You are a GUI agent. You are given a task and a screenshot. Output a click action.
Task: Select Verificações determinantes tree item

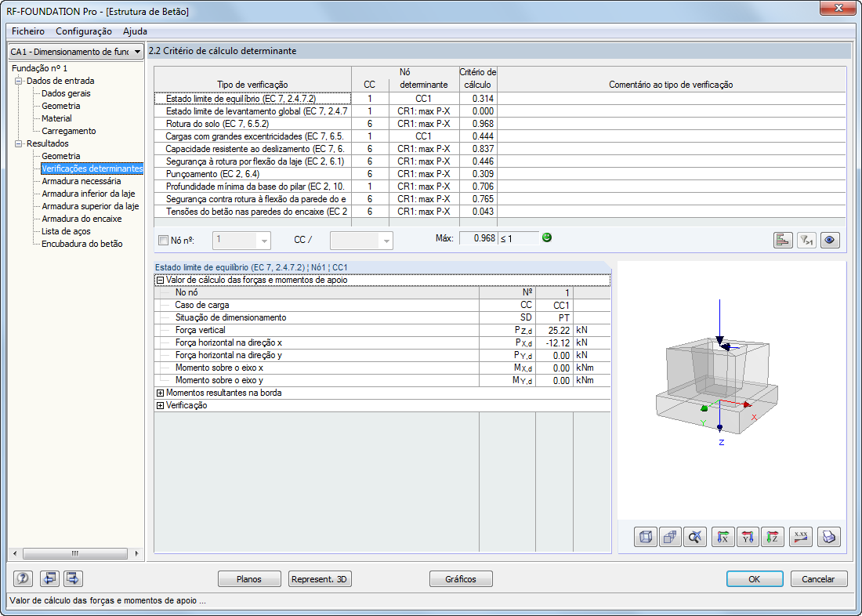coord(92,168)
